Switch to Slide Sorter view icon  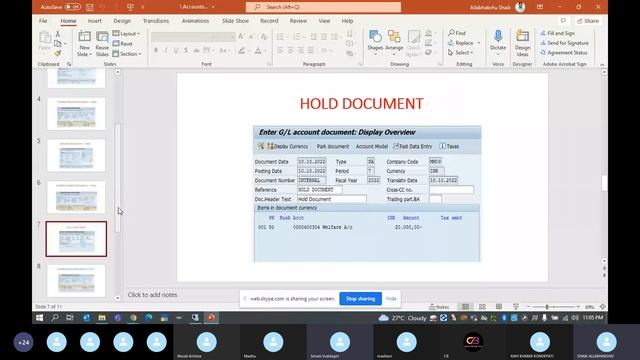coord(482,307)
